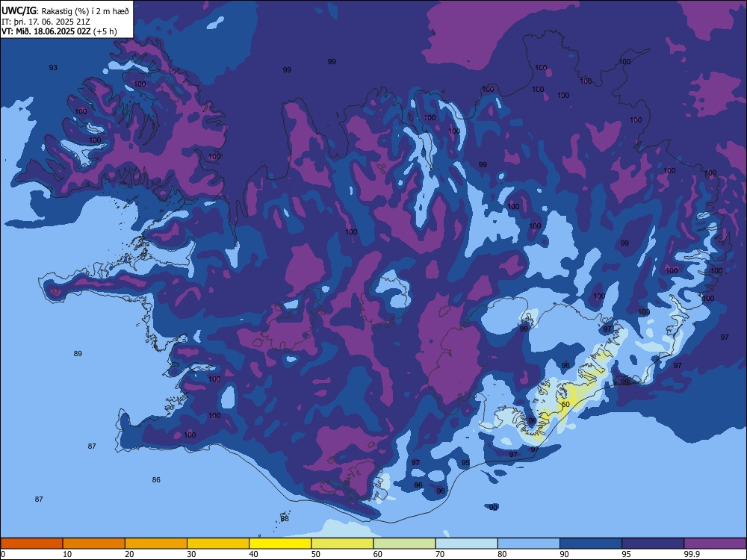Click the '86' humidity value off the southwest coast
Viewport: 747px width, 560px height.
click(x=156, y=479)
